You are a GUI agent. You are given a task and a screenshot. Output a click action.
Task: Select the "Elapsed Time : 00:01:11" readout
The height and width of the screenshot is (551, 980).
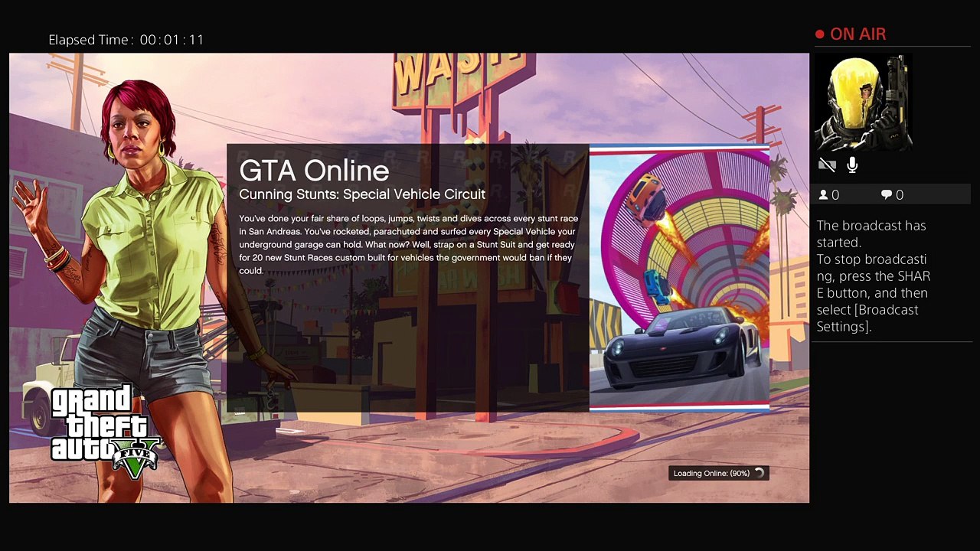click(126, 40)
